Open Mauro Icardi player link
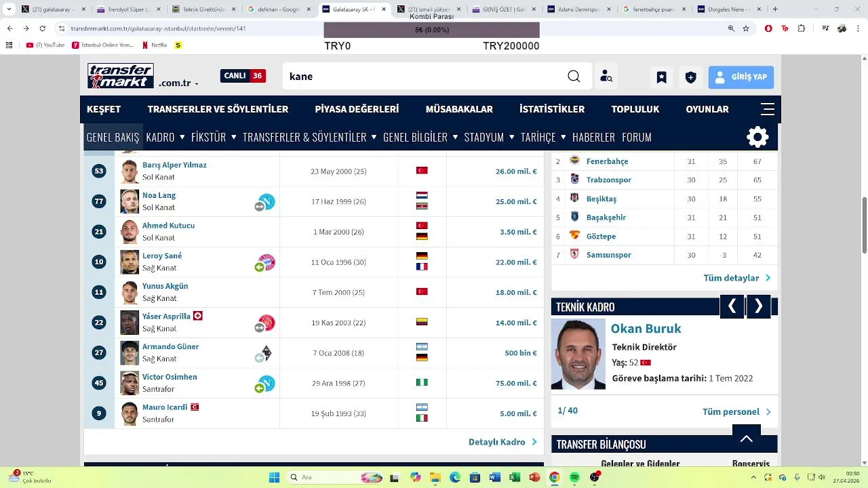Screen dimensions: 868x488 pyautogui.click(x=165, y=407)
